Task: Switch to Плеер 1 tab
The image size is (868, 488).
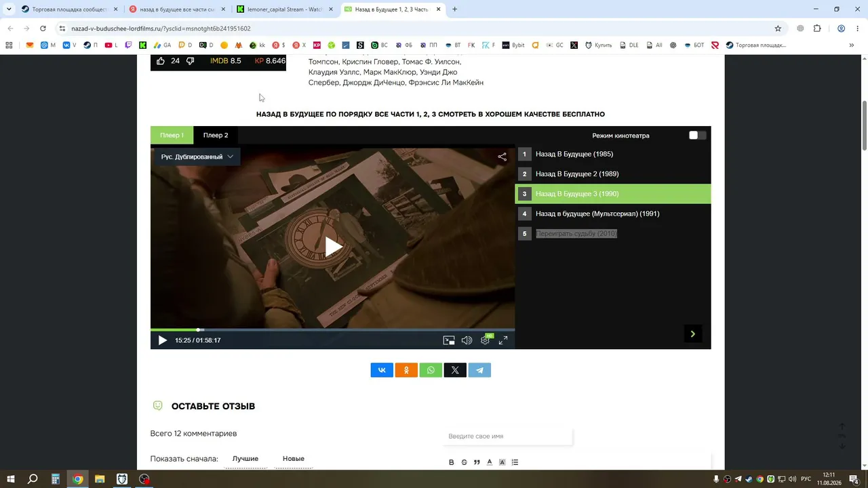Action: (172, 135)
